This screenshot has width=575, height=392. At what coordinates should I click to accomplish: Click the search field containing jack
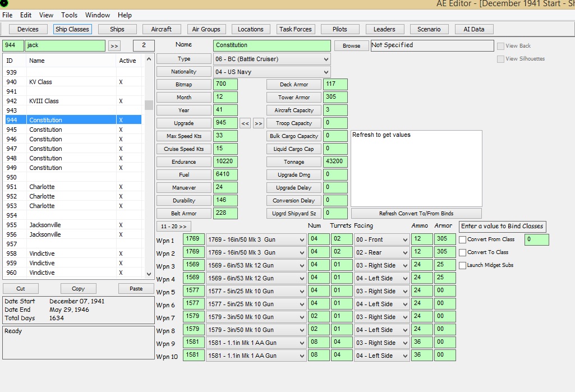pyautogui.click(x=65, y=45)
